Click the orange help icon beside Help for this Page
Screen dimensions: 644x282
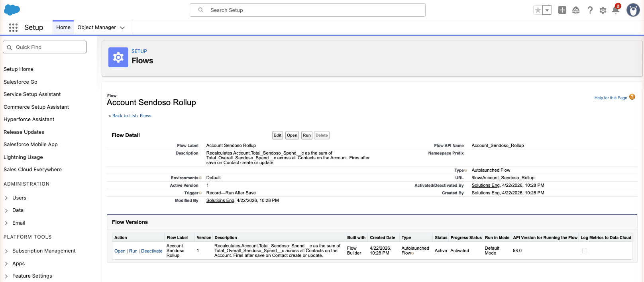tap(632, 97)
